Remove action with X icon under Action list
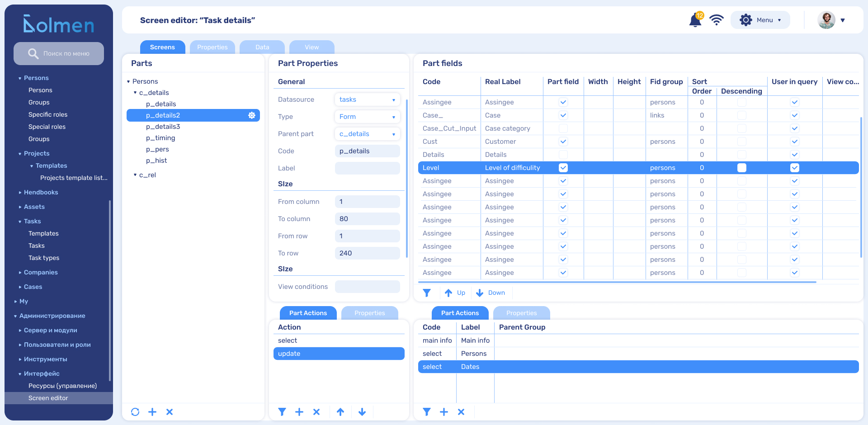The width and height of the screenshot is (868, 425). click(316, 412)
